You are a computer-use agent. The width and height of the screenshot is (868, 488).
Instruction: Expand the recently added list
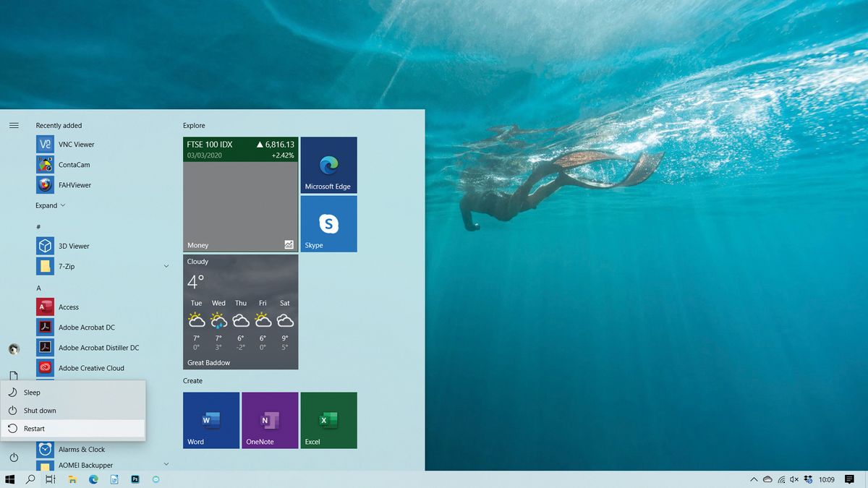[x=51, y=205]
